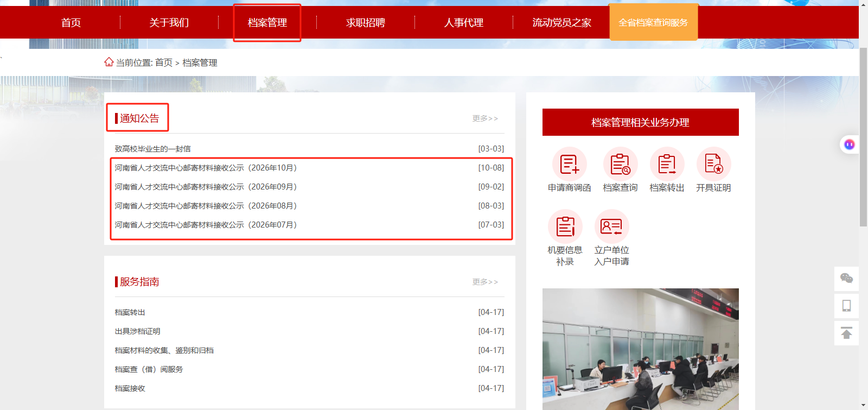Open the 立户单位入户申请 icon
Image resolution: width=868 pixels, height=410 pixels.
611,226
